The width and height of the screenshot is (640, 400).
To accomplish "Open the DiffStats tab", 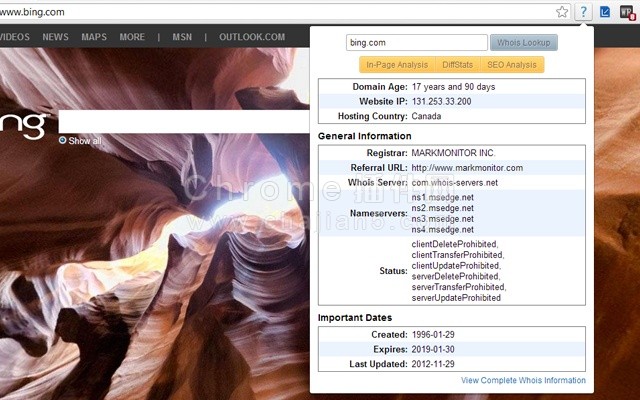I will point(458,65).
